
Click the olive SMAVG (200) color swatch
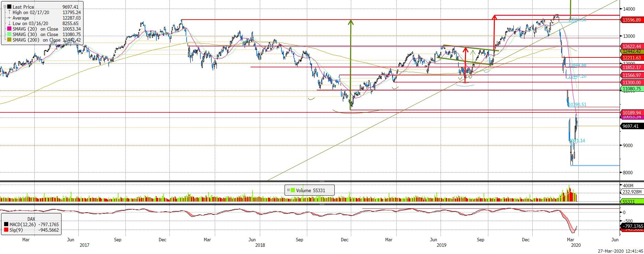pyautogui.click(x=9, y=40)
